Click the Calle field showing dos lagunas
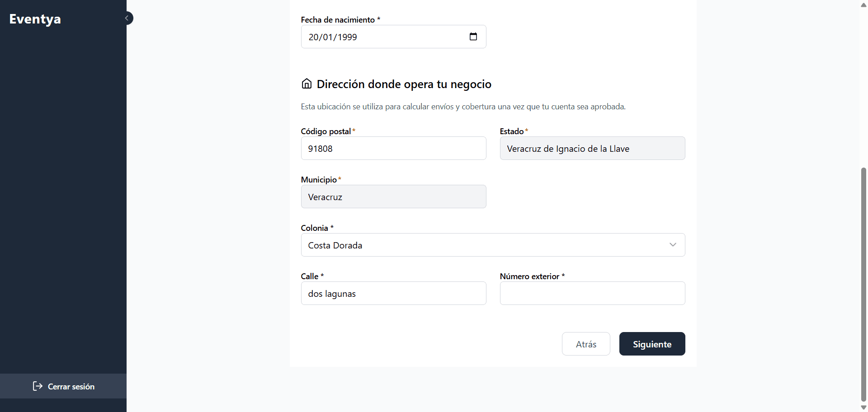 click(x=393, y=293)
